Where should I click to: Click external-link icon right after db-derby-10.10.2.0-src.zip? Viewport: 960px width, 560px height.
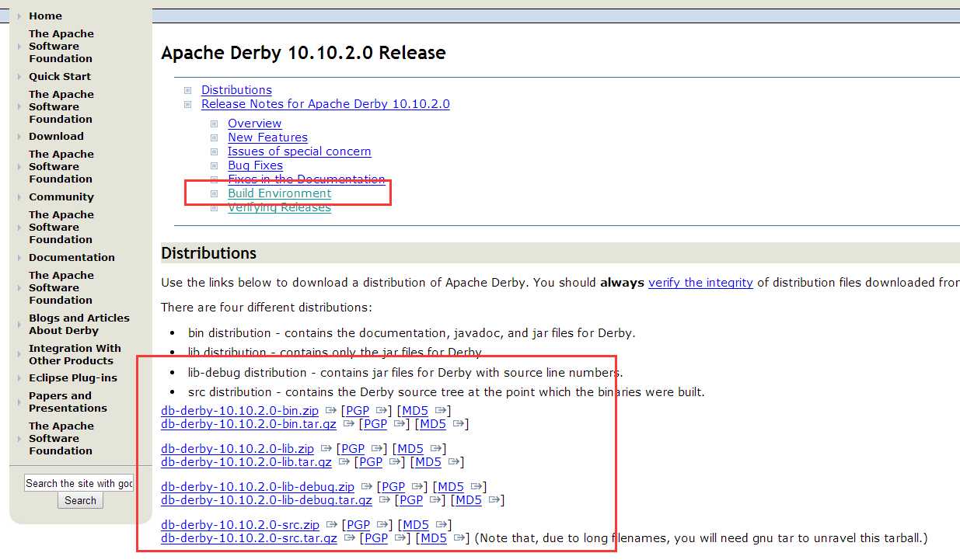coord(332,524)
